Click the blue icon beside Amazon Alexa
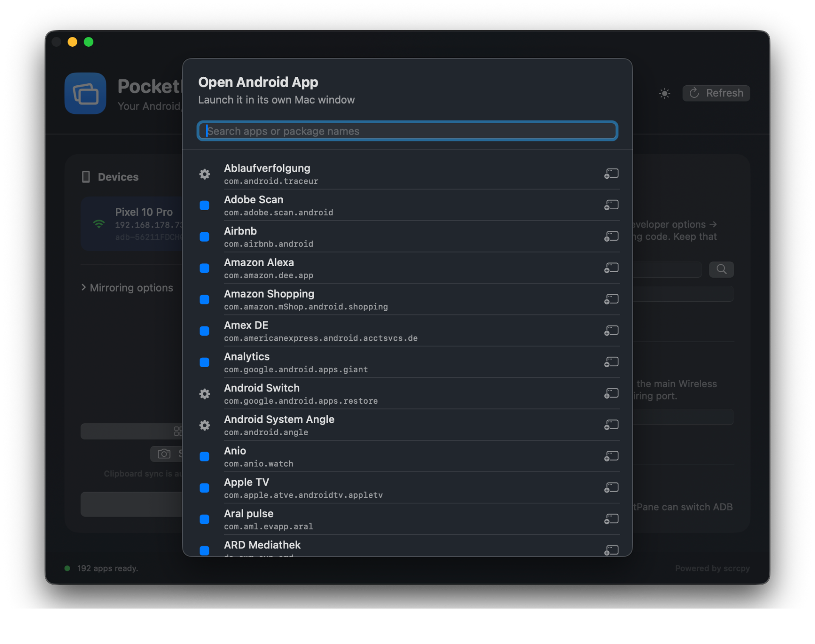Screen dimensions: 815x644 (205, 268)
